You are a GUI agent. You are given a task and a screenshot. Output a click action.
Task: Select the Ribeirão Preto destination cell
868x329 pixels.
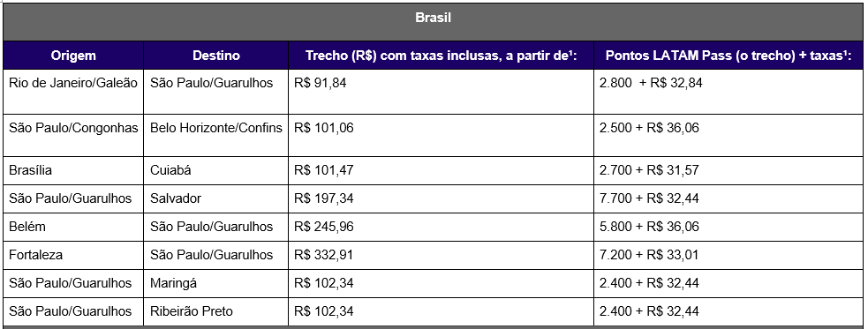(x=215, y=311)
